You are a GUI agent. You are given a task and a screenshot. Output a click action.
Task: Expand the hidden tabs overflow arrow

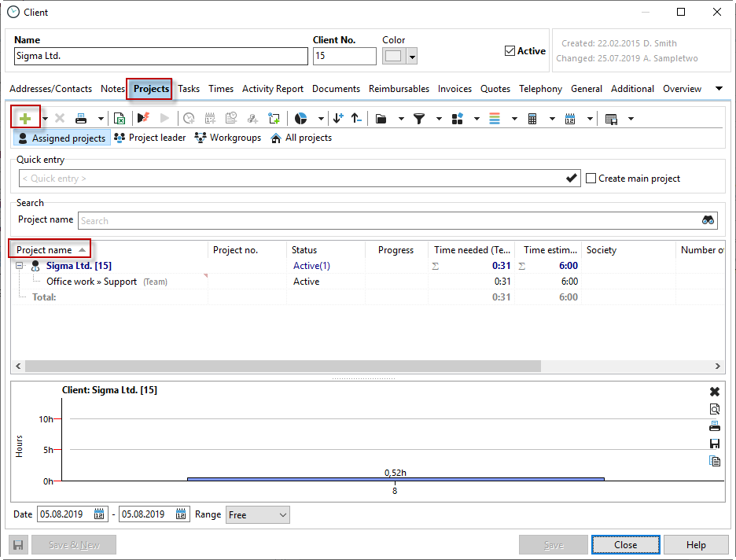[x=719, y=89]
